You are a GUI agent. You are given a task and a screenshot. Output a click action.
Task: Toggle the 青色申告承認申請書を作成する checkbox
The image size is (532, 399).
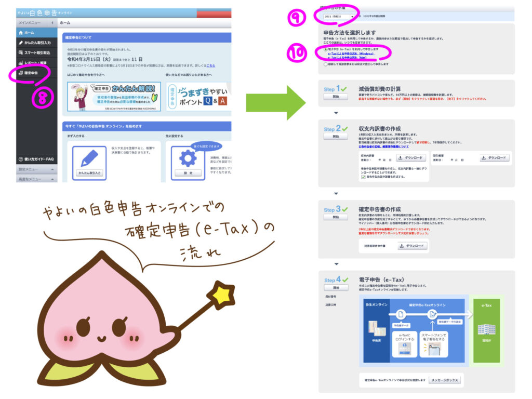pyautogui.click(x=363, y=177)
